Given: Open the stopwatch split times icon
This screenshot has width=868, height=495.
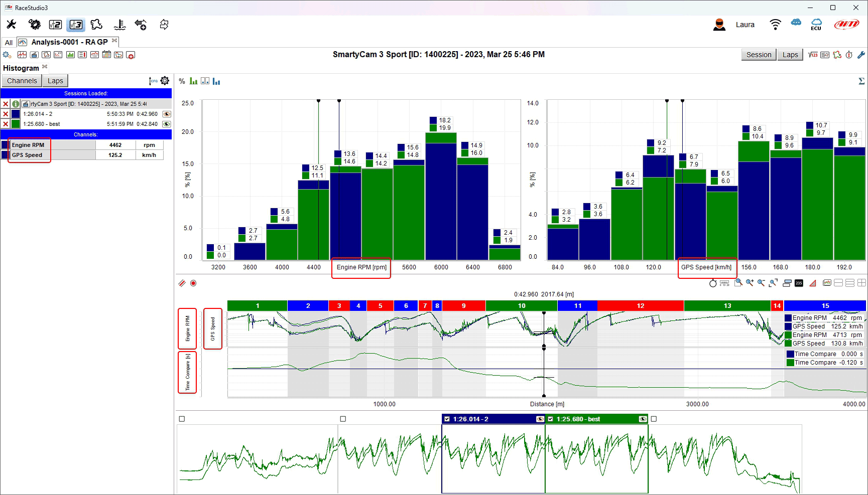Looking at the screenshot, I should click(x=849, y=55).
